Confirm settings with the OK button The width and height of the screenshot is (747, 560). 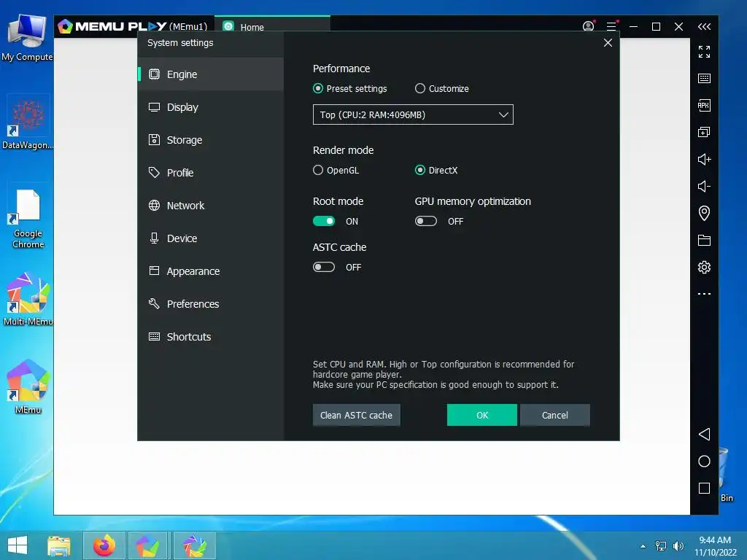(x=482, y=415)
